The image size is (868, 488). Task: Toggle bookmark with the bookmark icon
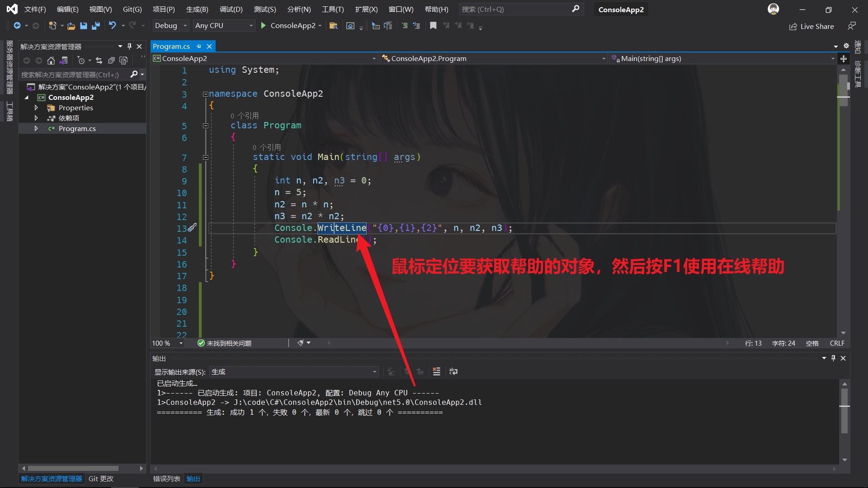point(433,26)
